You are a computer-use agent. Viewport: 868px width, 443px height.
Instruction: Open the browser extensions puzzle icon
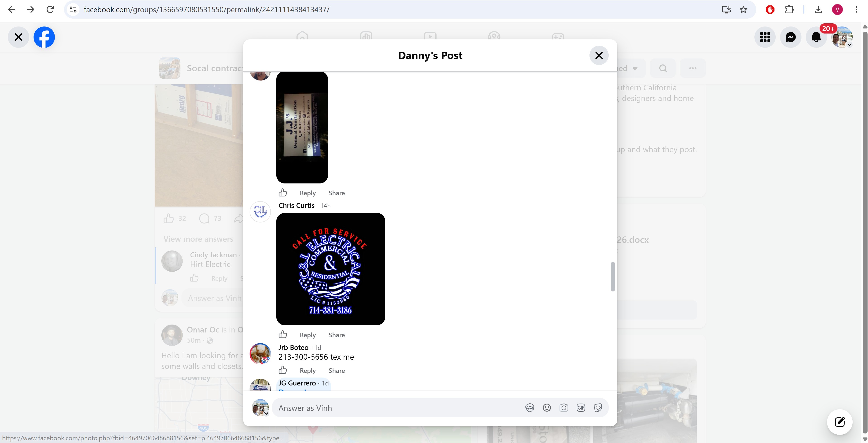click(789, 10)
